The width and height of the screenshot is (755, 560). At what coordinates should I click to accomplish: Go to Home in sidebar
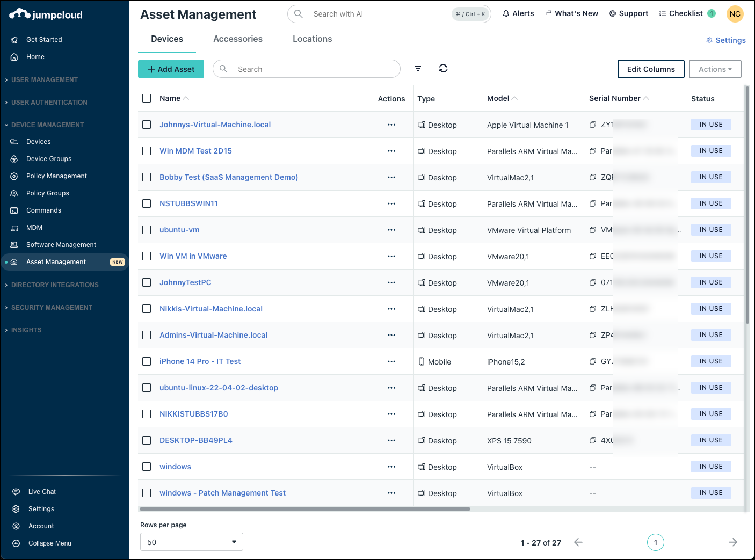click(35, 57)
